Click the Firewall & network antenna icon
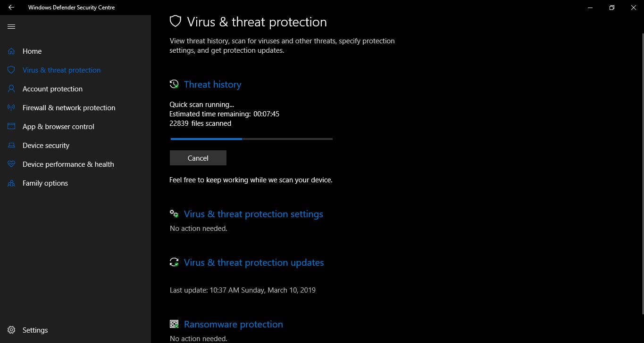644x343 pixels. coord(11,108)
